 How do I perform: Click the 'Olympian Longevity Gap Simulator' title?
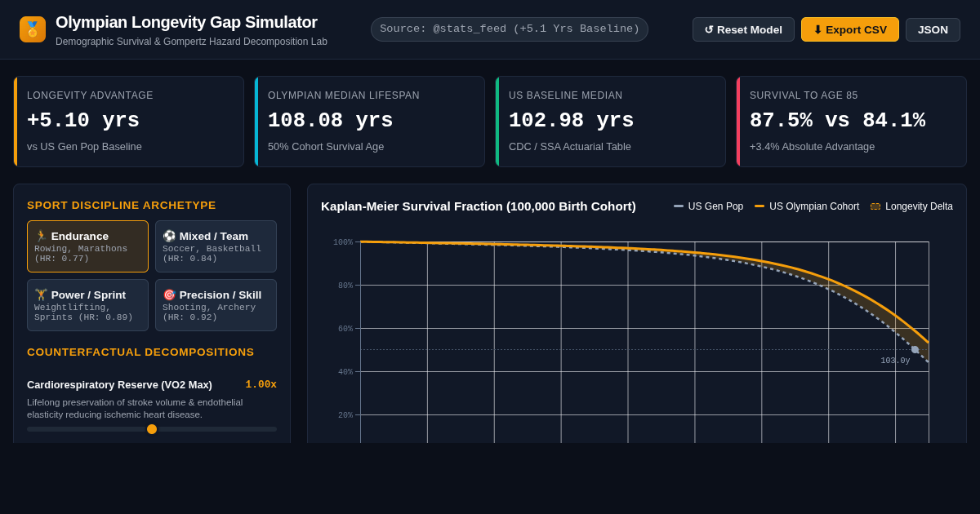click(x=186, y=22)
